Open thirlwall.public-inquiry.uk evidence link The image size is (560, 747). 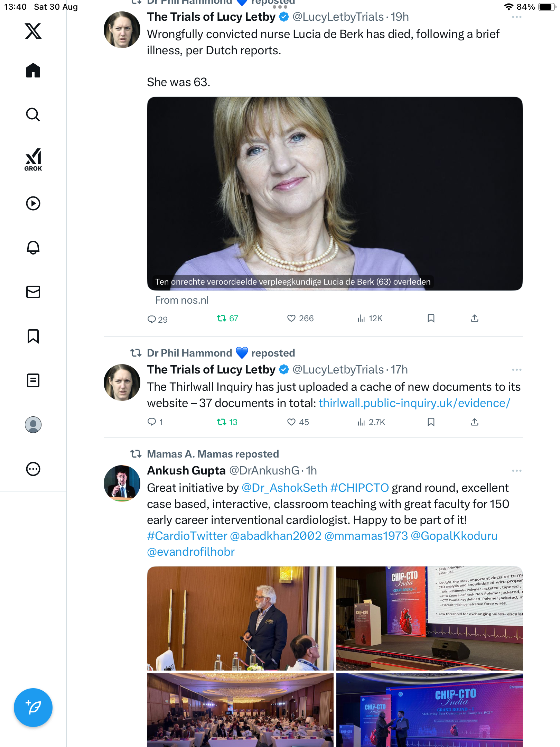(x=414, y=403)
